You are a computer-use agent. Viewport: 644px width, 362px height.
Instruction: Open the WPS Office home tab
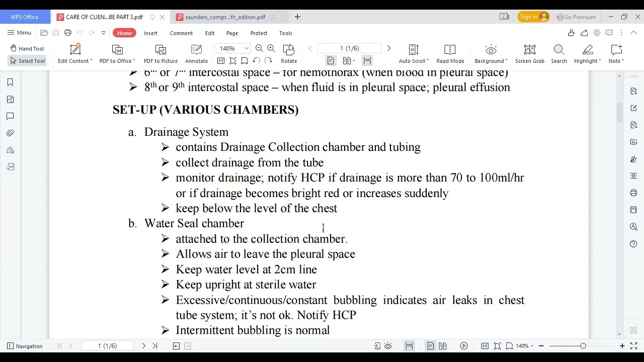[x=25, y=17]
